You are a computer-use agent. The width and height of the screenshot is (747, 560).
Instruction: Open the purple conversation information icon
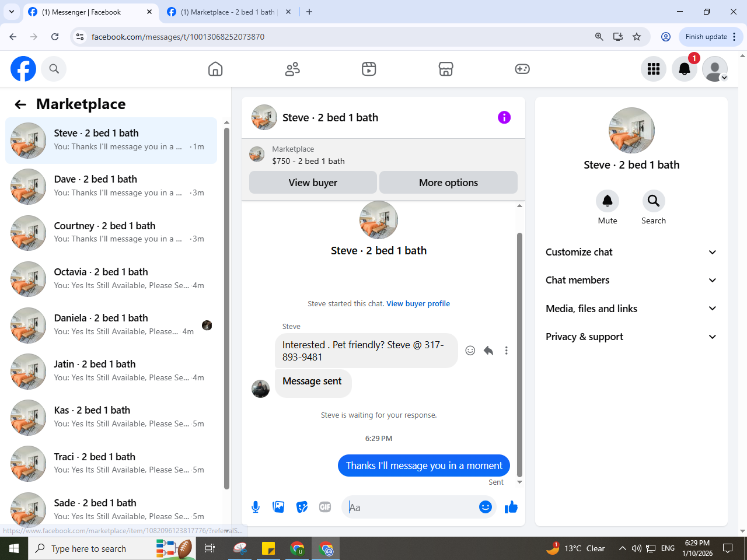(504, 117)
